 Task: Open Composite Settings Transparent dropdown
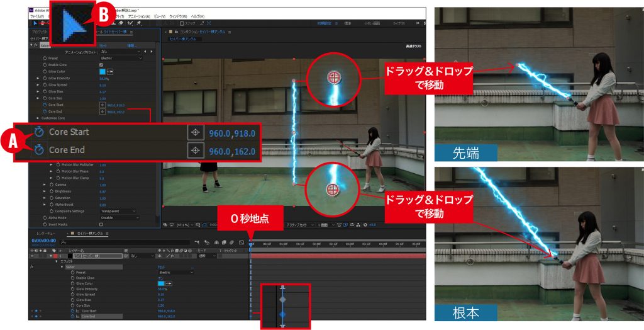point(118,211)
